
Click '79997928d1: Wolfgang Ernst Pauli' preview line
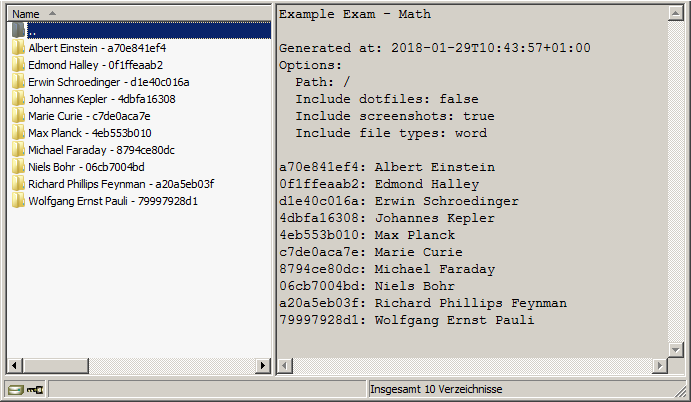pyautogui.click(x=407, y=320)
